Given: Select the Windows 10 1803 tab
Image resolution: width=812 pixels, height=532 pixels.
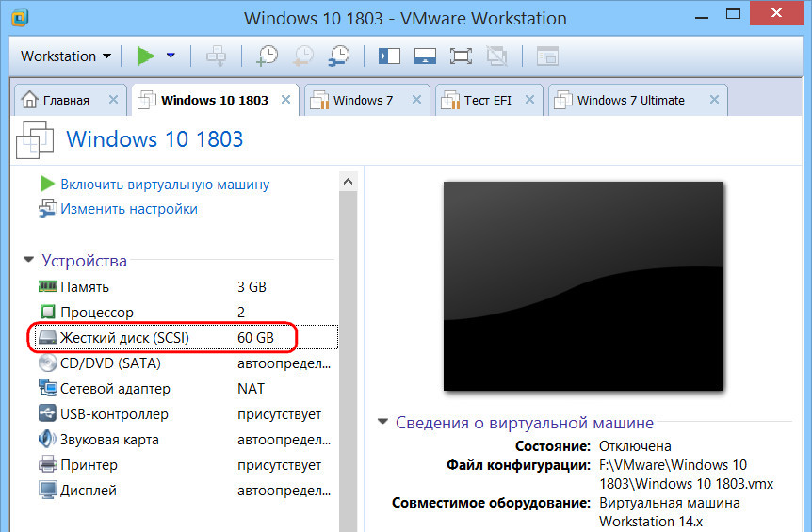Looking at the screenshot, I should pyautogui.click(x=215, y=100).
